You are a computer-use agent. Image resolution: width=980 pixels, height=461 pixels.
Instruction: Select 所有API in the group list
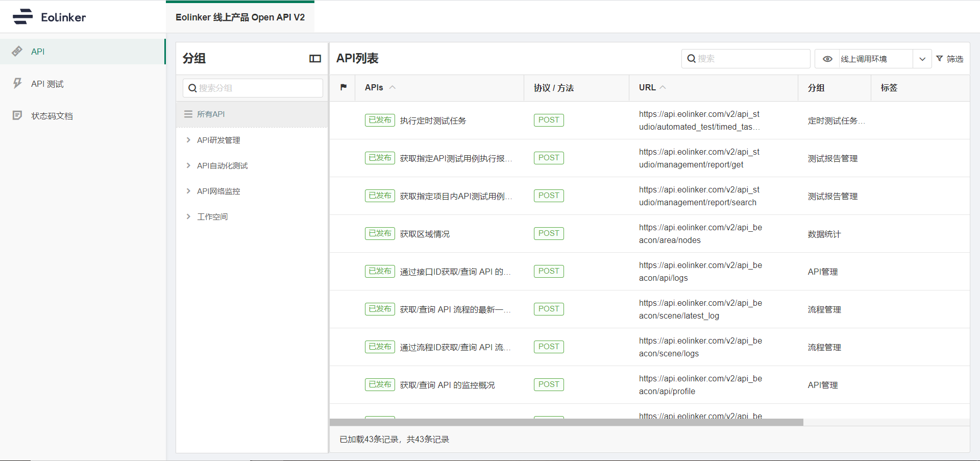(252, 114)
